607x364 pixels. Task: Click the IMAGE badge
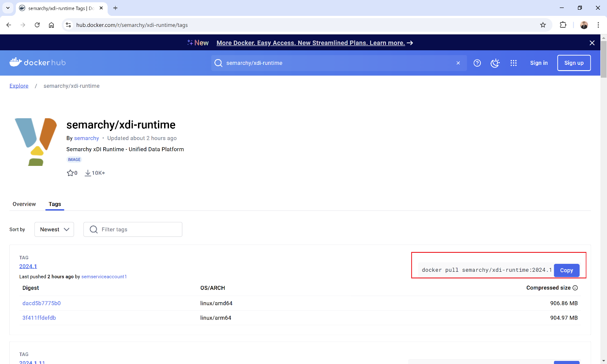coord(74,160)
